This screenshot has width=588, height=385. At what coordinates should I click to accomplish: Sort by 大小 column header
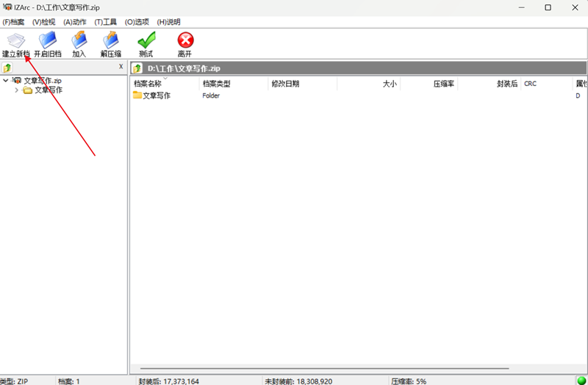click(x=369, y=84)
